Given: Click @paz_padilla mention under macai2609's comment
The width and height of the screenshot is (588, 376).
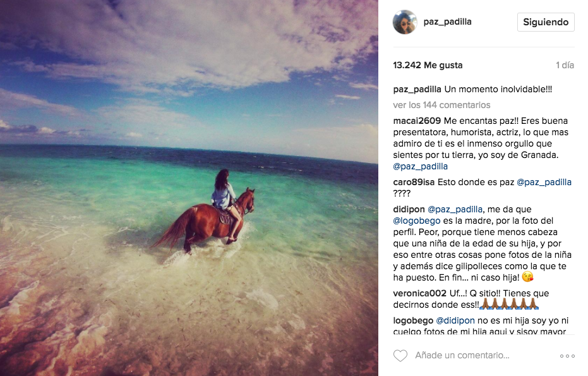Looking at the screenshot, I should click(x=420, y=167).
